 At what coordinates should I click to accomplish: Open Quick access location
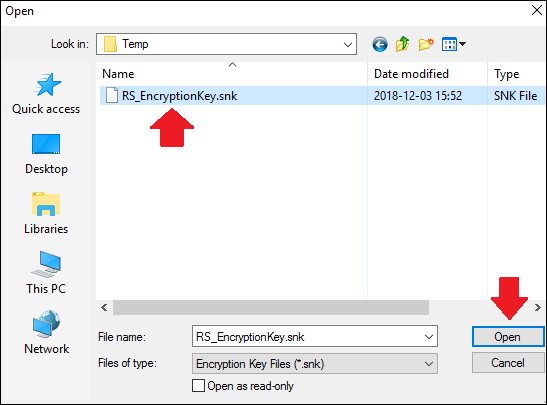coord(46,93)
